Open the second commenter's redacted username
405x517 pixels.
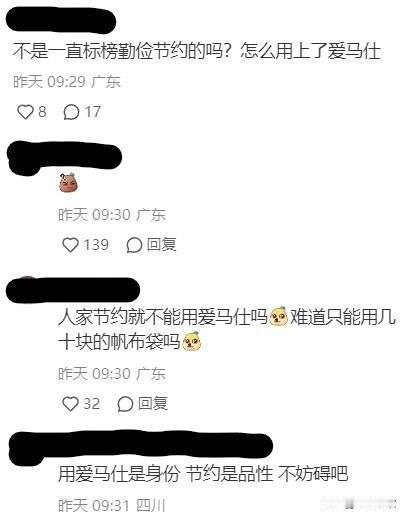pyautogui.click(x=64, y=158)
